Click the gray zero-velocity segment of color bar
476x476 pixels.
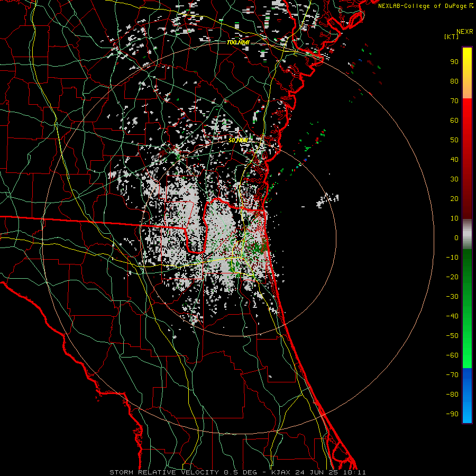[x=467, y=234]
